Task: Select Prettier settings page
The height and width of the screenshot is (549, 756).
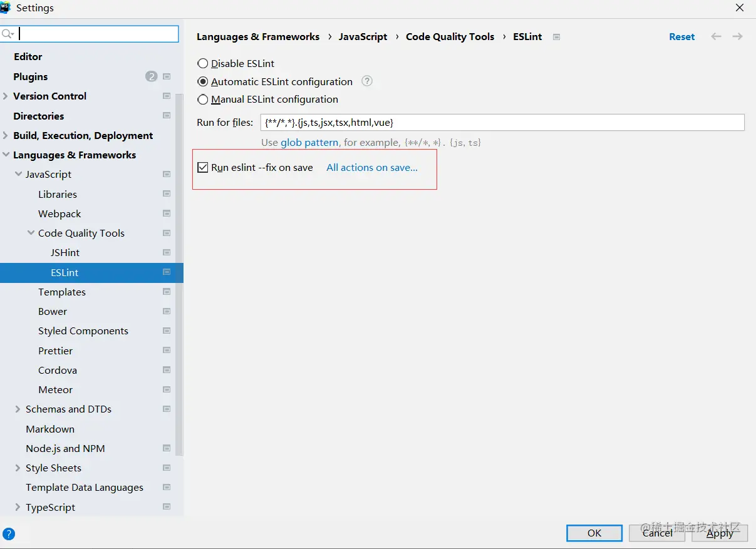Action: (x=55, y=351)
